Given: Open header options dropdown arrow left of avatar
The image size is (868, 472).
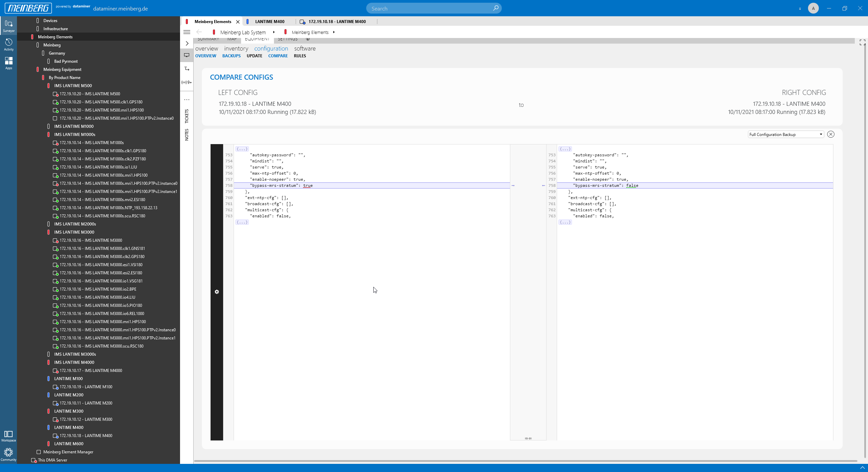Looking at the screenshot, I should click(800, 8).
